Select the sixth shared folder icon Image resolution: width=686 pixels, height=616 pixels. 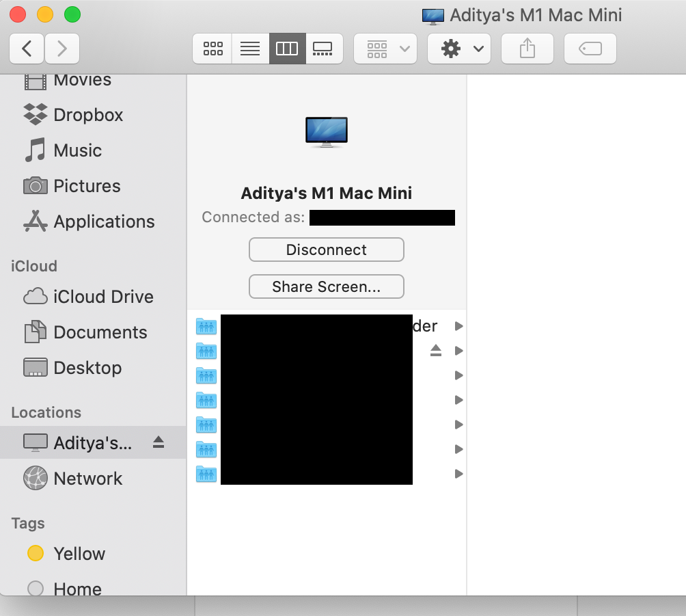pos(206,449)
